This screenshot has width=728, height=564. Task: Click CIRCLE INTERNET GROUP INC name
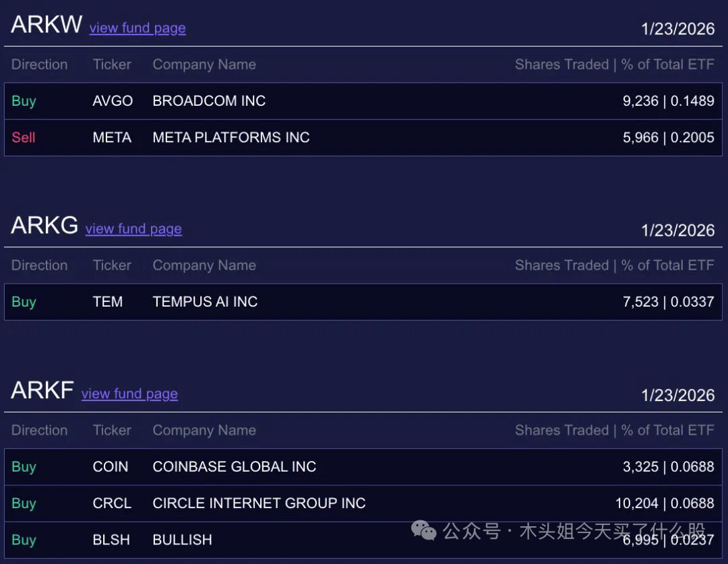259,503
